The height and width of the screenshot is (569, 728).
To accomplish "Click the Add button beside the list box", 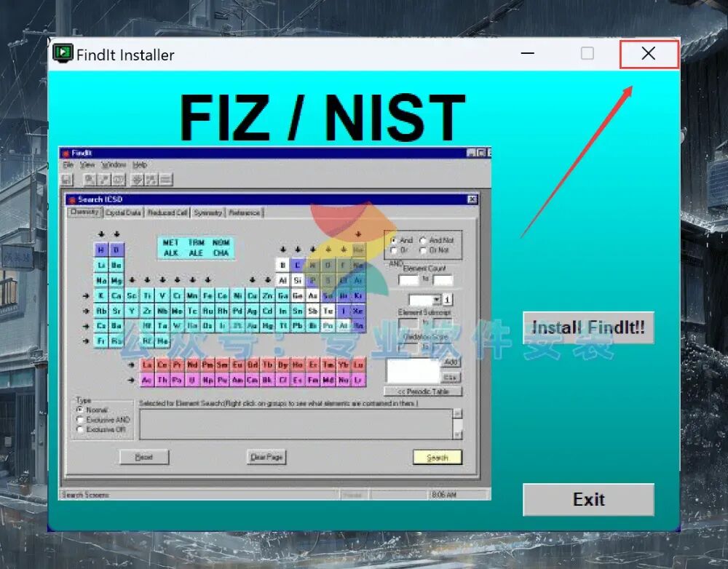I will point(451,362).
